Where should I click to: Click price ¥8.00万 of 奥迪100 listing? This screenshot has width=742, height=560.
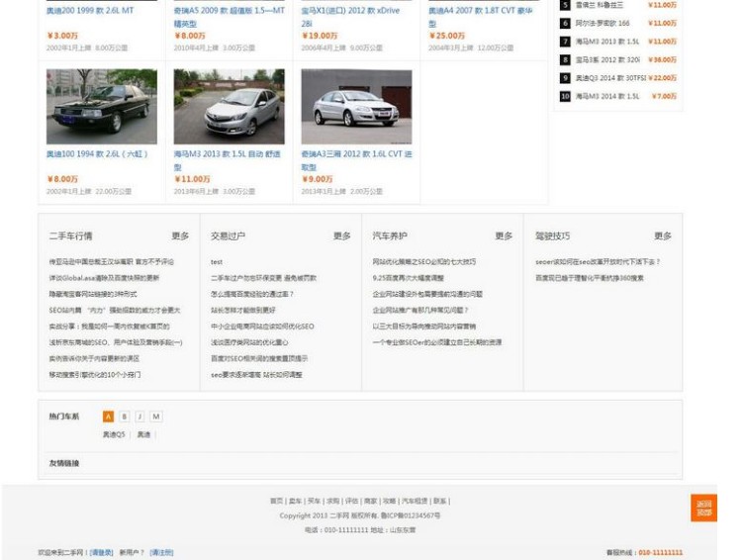62,179
